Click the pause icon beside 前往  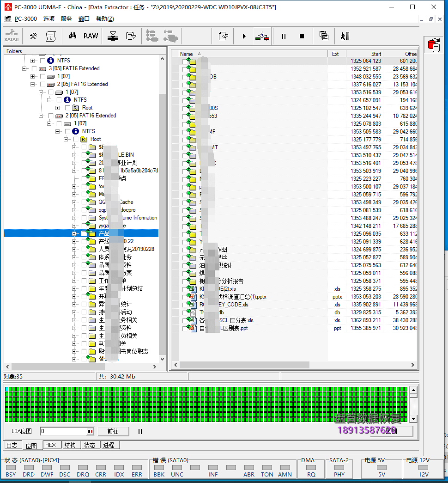[x=140, y=431]
